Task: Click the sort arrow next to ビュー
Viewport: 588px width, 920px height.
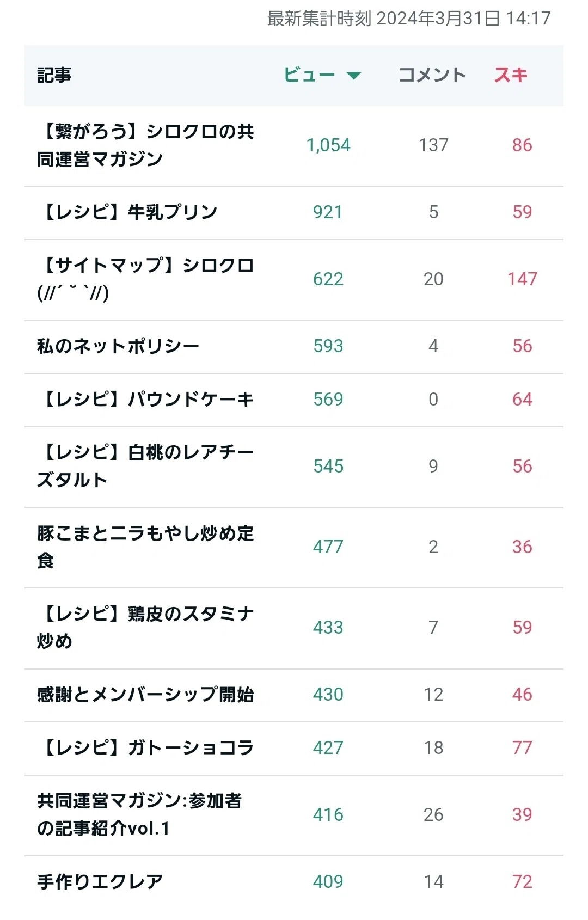Action: tap(354, 76)
